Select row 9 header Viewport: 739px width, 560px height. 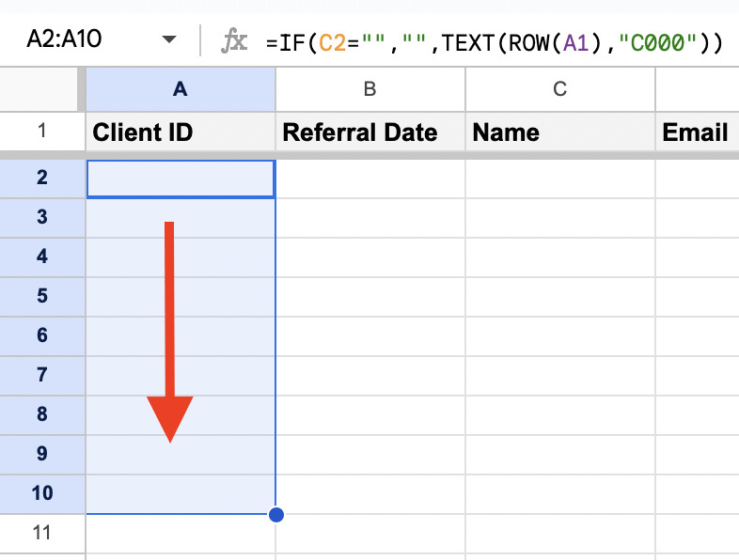[x=42, y=455]
